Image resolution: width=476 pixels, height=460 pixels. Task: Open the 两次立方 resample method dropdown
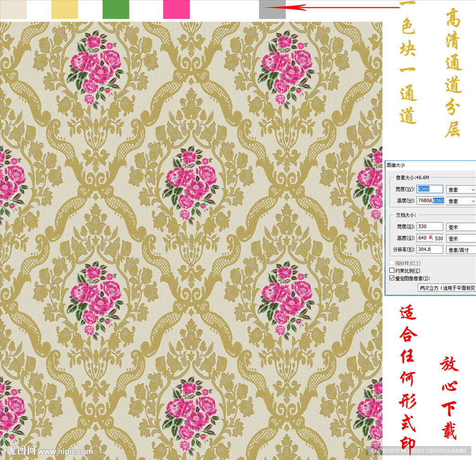pos(447,288)
